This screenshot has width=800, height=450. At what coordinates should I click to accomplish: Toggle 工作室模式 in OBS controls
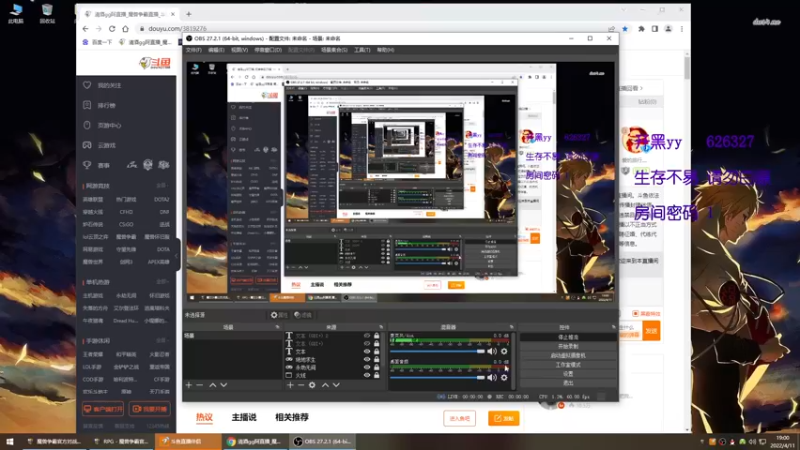tap(568, 365)
